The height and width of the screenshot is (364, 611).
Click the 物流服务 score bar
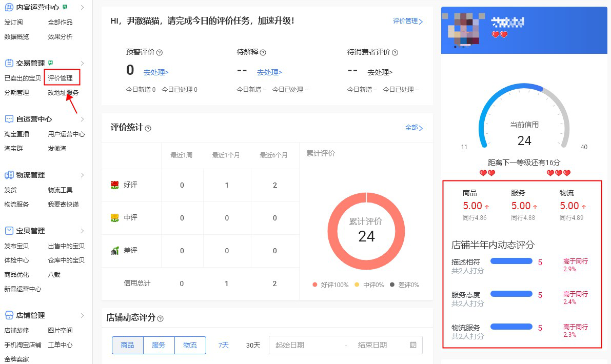pos(511,327)
